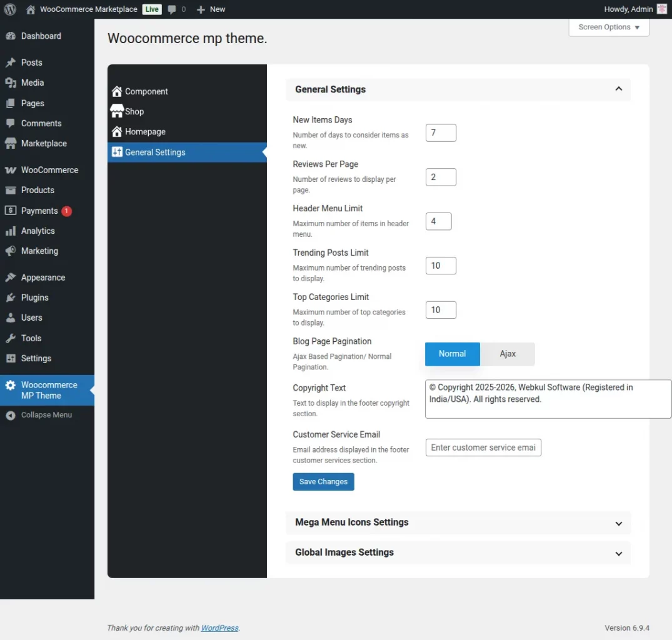Click the Settings sliders icon in sidebar
Screen dimensions: 672x640
[11, 359]
